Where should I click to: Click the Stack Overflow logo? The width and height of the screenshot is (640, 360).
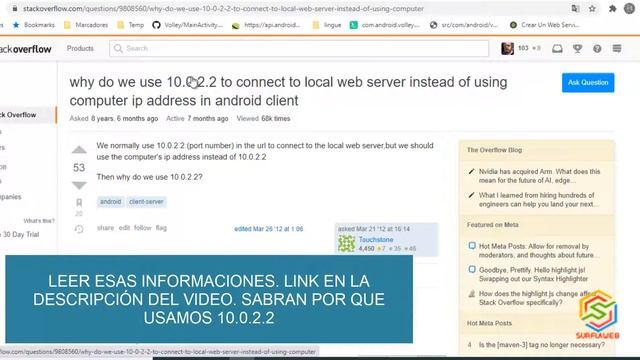25,49
